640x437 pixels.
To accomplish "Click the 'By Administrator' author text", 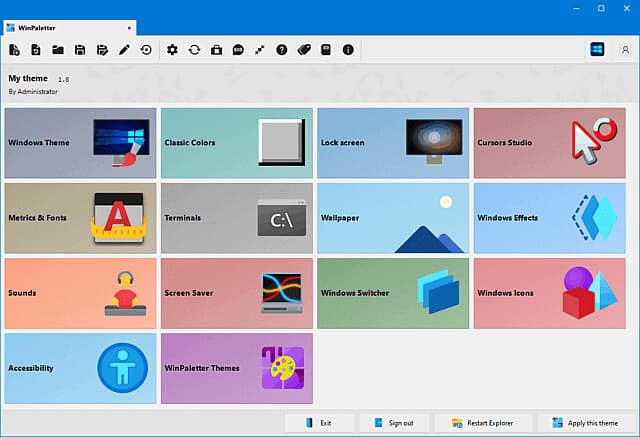I will coord(33,91).
